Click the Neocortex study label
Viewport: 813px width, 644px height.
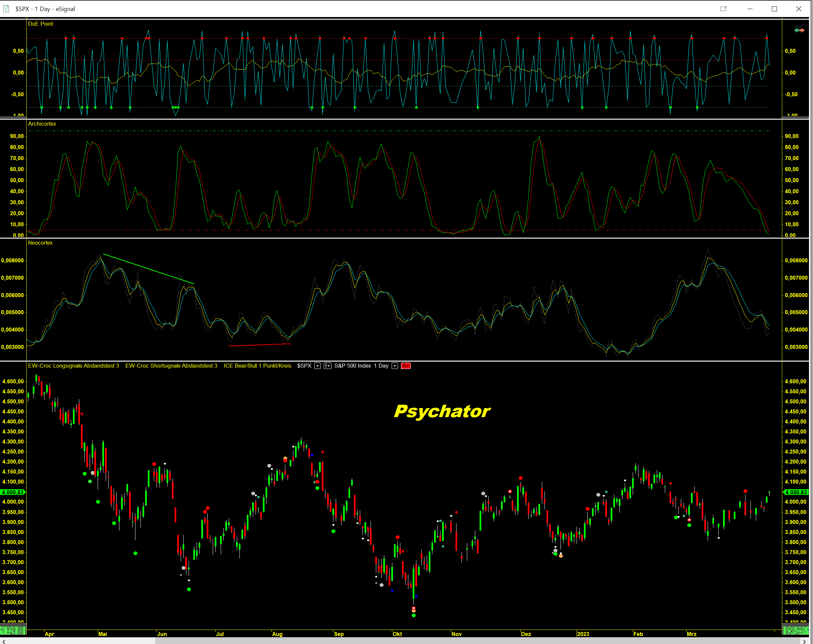tap(40, 243)
